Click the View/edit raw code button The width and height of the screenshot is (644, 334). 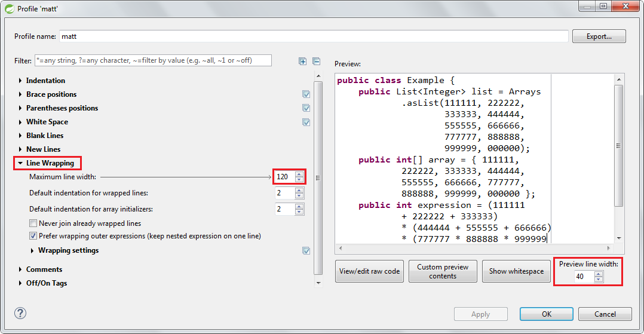[369, 271]
